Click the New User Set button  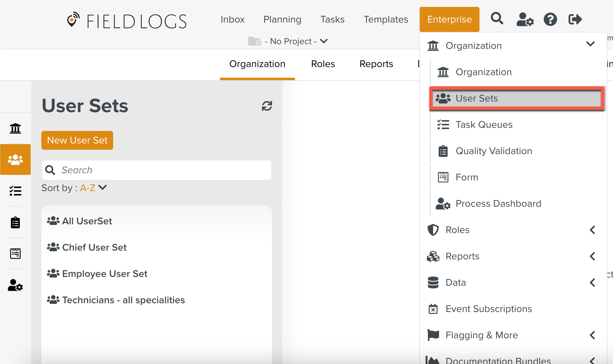click(x=77, y=140)
